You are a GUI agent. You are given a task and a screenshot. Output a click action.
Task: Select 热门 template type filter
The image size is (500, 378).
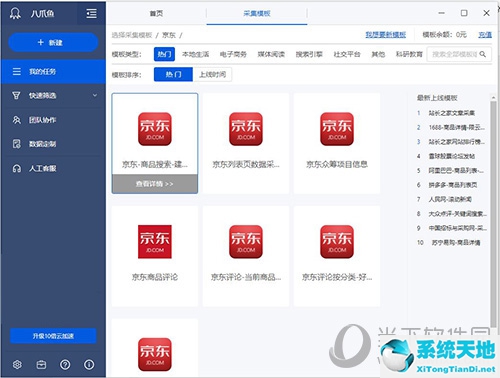point(164,54)
